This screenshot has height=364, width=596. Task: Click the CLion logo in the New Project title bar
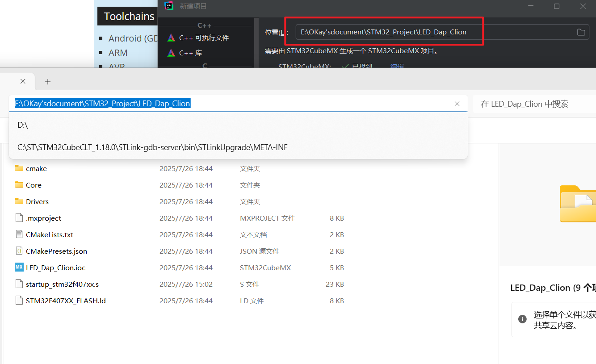coord(168,6)
